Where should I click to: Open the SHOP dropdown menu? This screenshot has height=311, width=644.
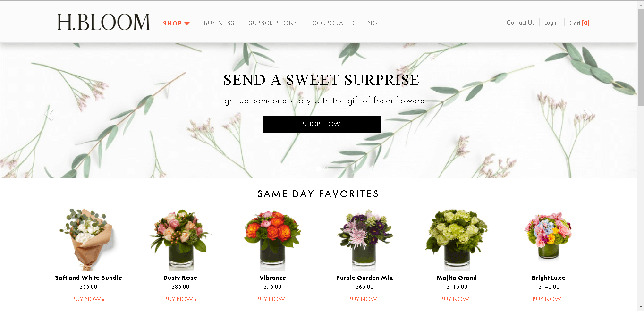coord(176,23)
